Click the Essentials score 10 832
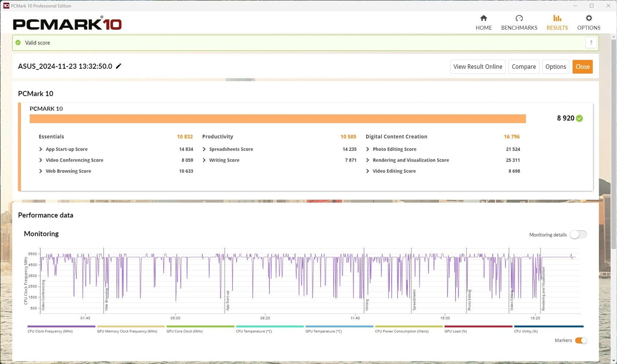The image size is (617, 364). (x=185, y=137)
